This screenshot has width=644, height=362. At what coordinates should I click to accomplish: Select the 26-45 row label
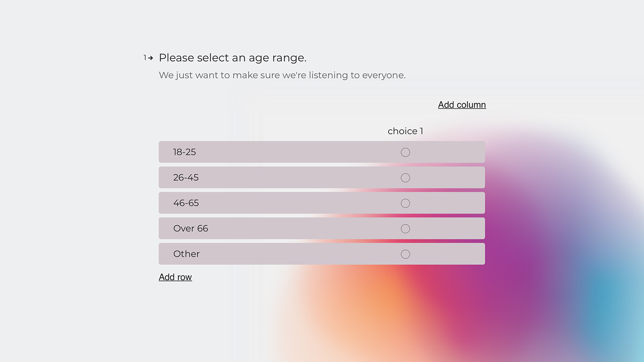(x=186, y=177)
